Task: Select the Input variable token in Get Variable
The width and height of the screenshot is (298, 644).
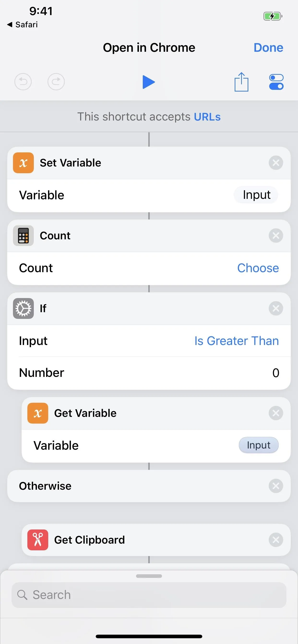Action: point(259,445)
